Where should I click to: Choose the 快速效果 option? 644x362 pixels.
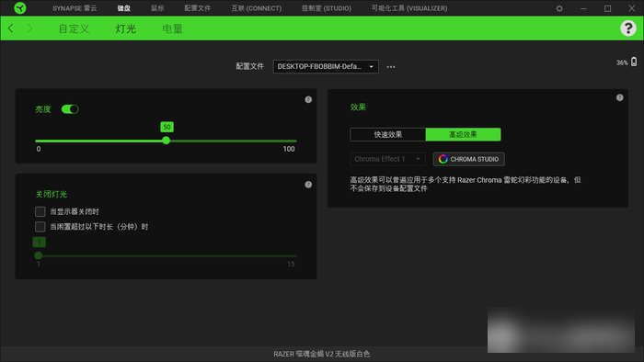click(x=387, y=134)
